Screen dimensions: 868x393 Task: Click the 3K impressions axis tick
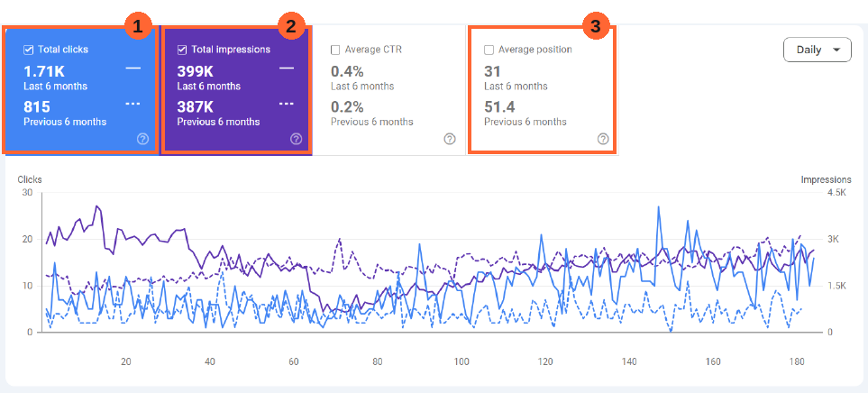pyautogui.click(x=834, y=239)
